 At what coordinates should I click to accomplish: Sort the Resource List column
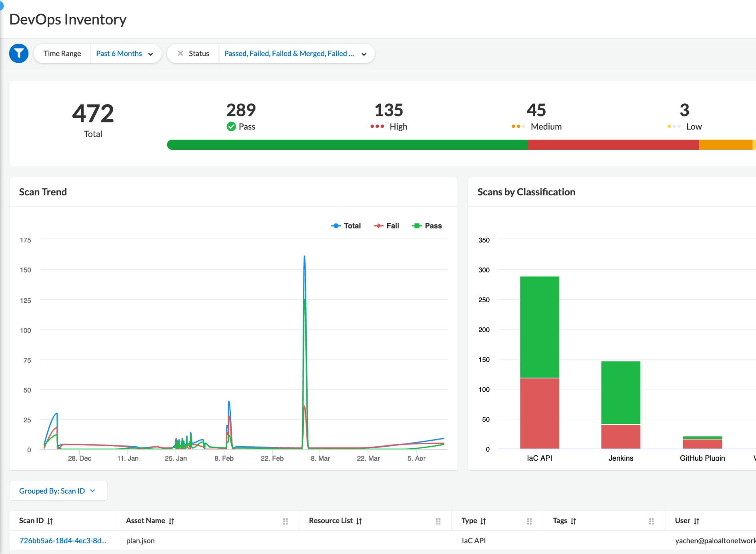click(359, 521)
